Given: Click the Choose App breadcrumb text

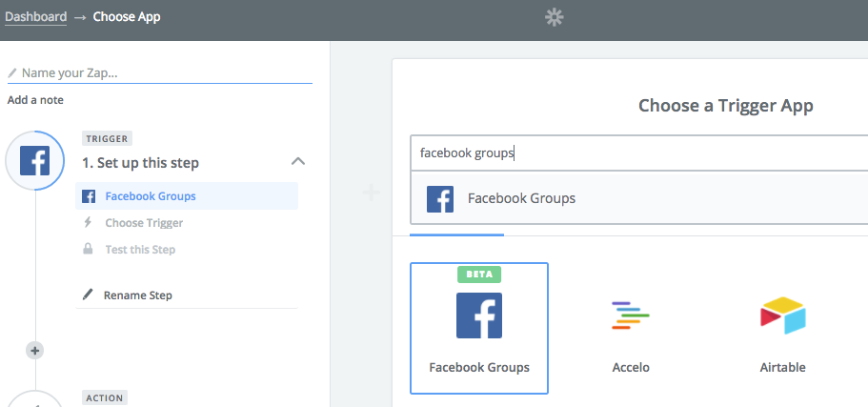Looking at the screenshot, I should 127,16.
